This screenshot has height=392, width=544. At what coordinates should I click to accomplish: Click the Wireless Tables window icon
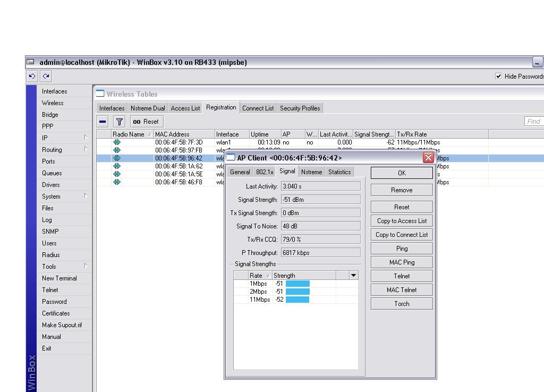(x=100, y=93)
